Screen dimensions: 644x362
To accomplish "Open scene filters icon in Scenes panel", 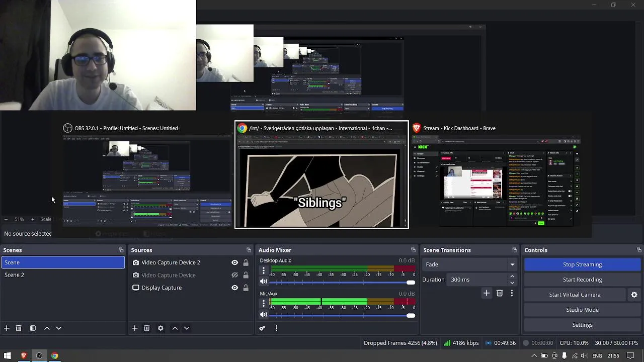I will click(x=33, y=328).
